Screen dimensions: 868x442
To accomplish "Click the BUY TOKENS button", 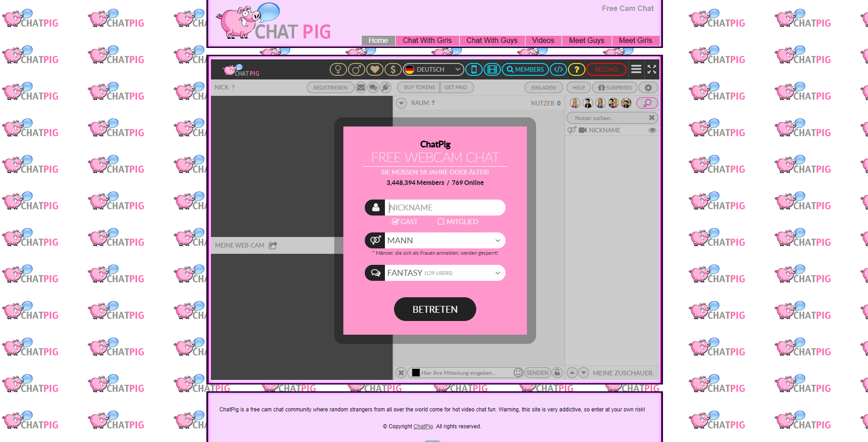I will pyautogui.click(x=419, y=87).
